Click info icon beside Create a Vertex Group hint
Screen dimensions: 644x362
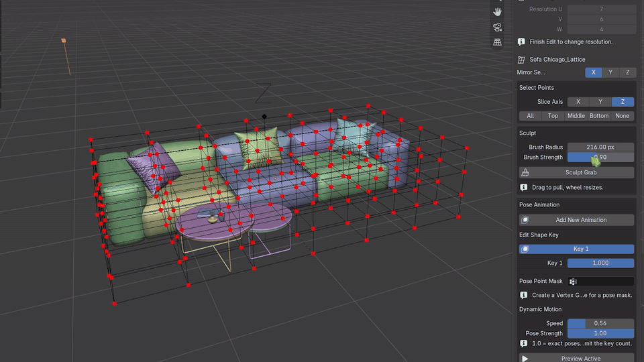coord(524,295)
